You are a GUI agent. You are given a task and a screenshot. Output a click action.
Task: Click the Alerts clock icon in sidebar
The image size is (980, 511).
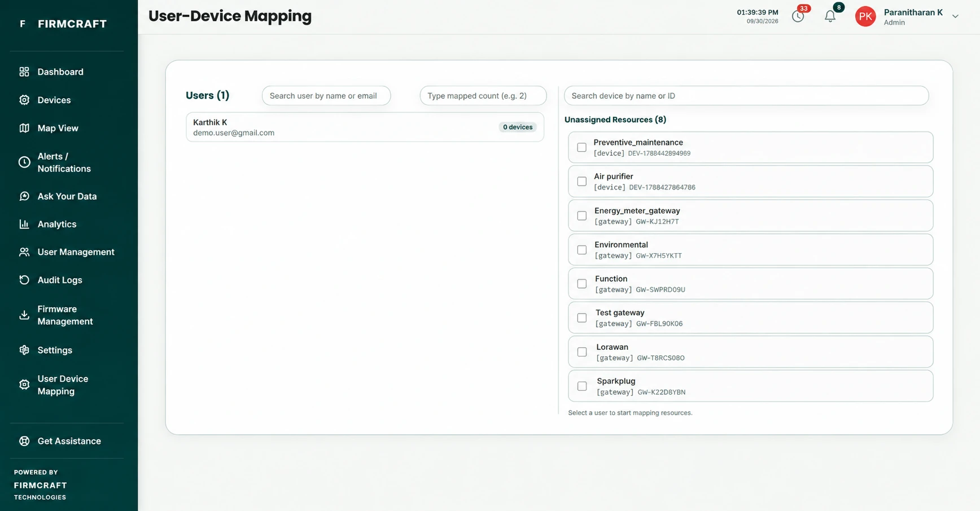(24, 162)
